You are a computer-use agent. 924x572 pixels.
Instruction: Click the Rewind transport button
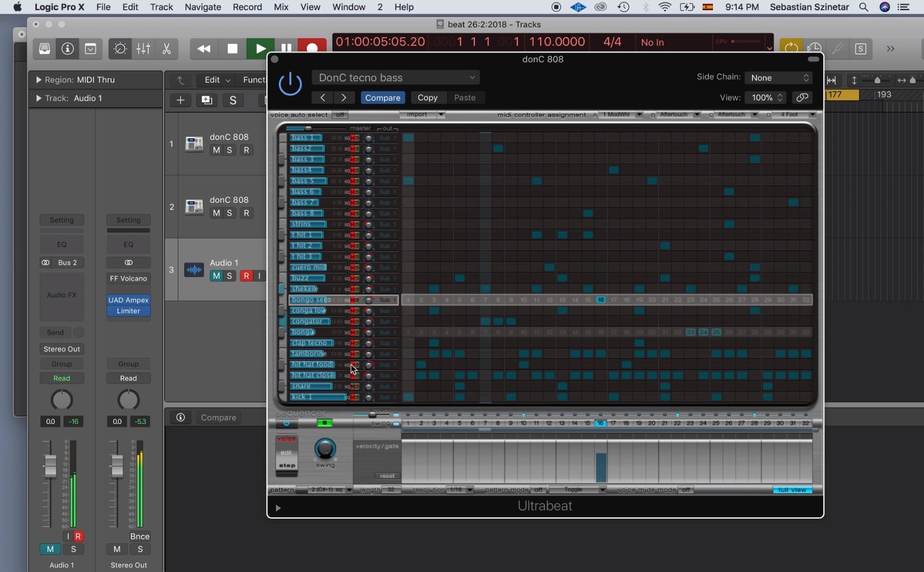pos(204,49)
